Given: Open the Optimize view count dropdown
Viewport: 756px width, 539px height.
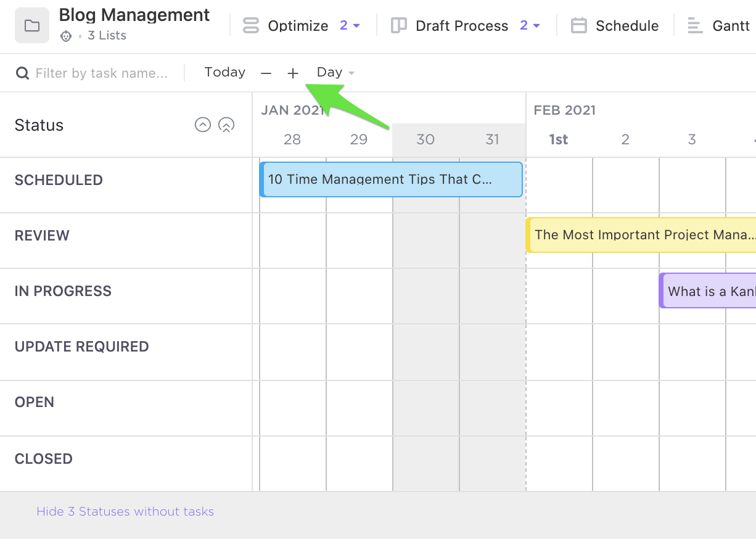Looking at the screenshot, I should [350, 26].
